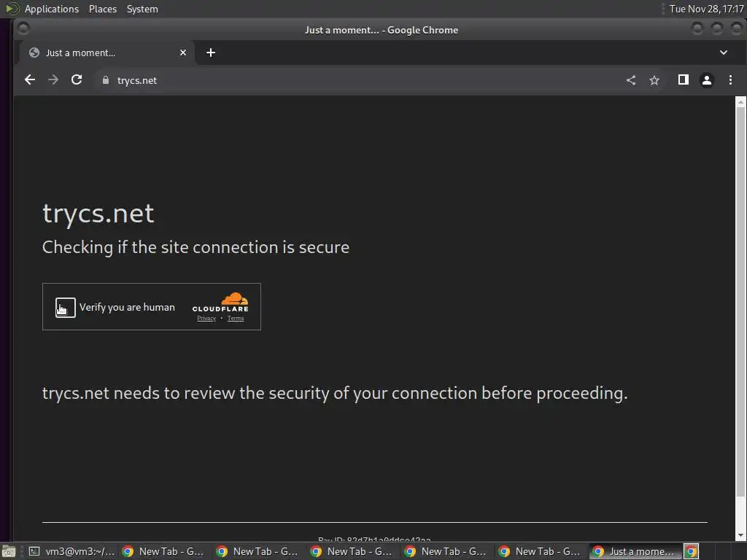Bookmark this tab with star icon
The image size is (747, 560).
[654, 80]
